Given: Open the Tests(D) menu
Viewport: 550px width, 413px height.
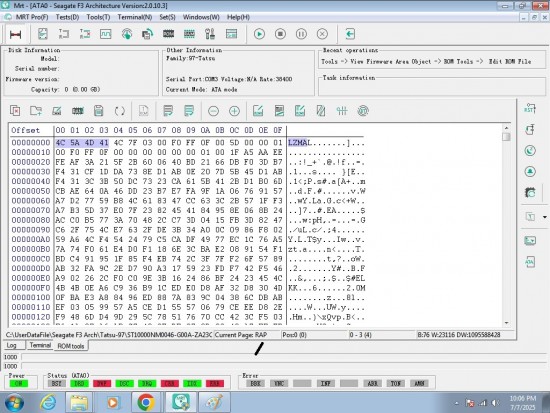Looking at the screenshot, I should coord(67,17).
